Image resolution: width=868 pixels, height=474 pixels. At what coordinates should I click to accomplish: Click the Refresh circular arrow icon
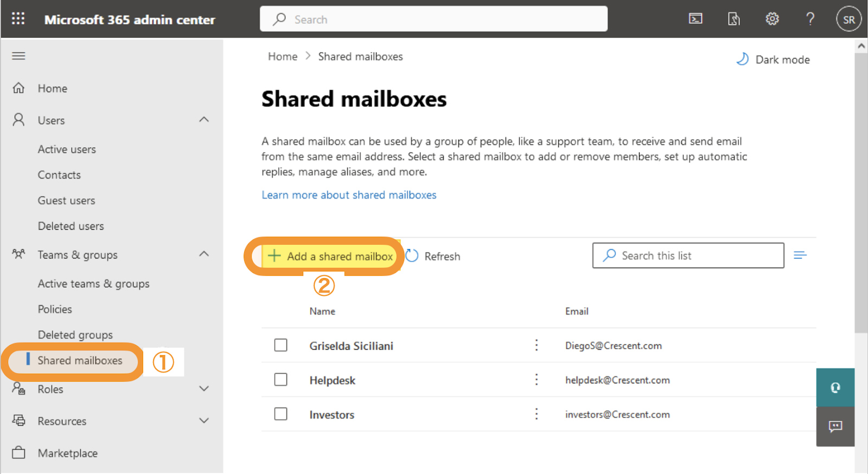point(412,256)
